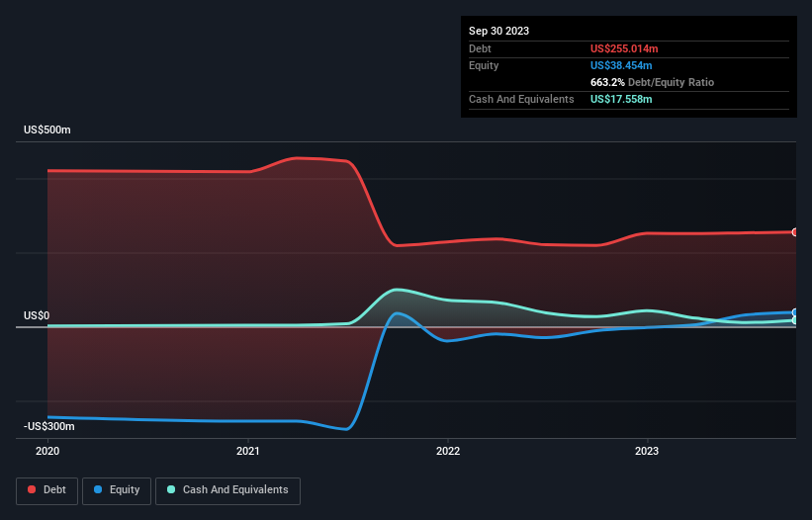Click the Cash value US$17.558m
The width and height of the screenshot is (812, 520).
pos(621,99)
